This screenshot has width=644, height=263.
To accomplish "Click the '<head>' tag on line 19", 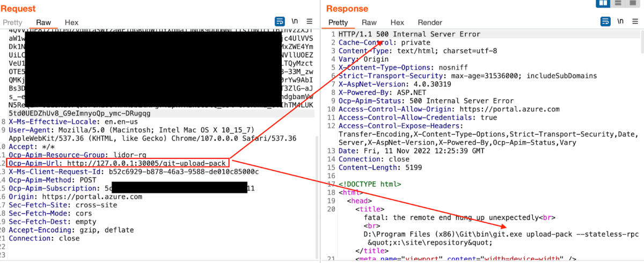I will 360,201.
